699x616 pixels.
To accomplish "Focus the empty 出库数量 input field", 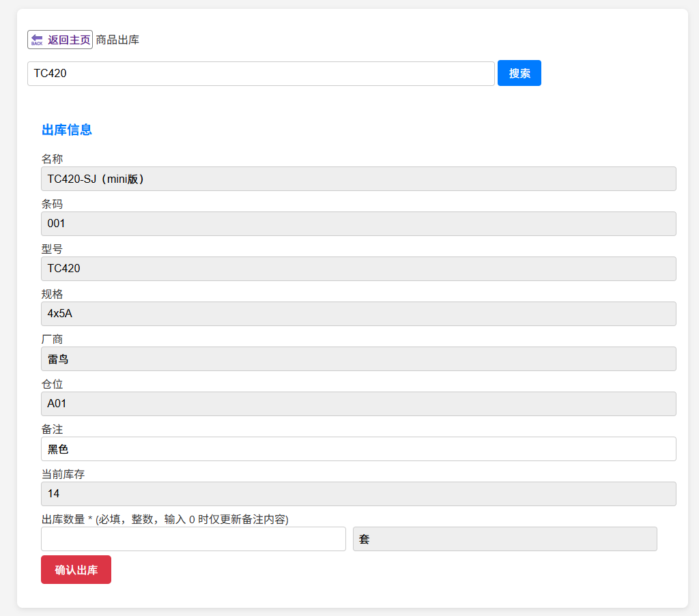I will pyautogui.click(x=193, y=539).
